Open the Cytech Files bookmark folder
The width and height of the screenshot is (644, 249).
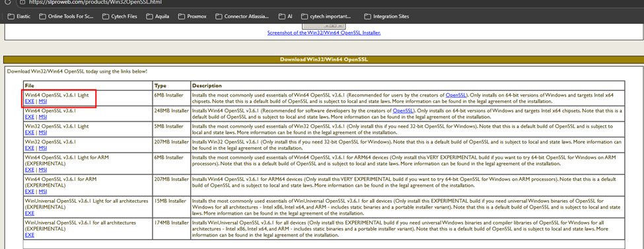[120, 17]
